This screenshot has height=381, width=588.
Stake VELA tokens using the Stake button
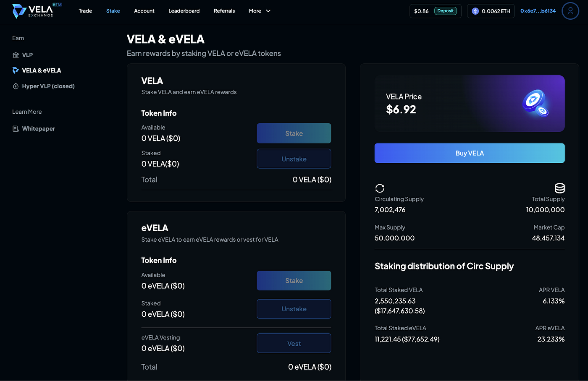point(294,133)
